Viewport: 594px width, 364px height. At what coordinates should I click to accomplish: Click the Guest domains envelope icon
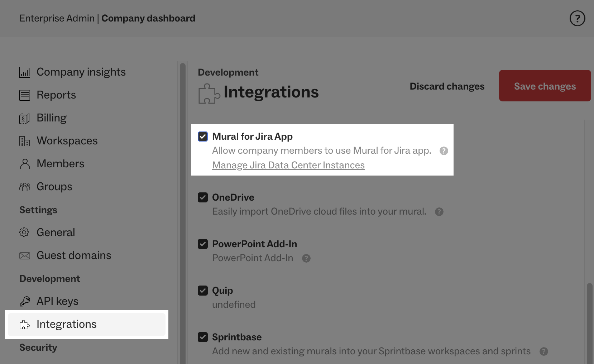tap(24, 255)
